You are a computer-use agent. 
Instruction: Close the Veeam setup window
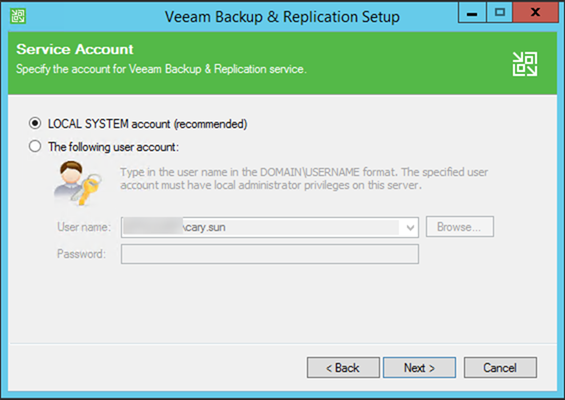click(536, 13)
